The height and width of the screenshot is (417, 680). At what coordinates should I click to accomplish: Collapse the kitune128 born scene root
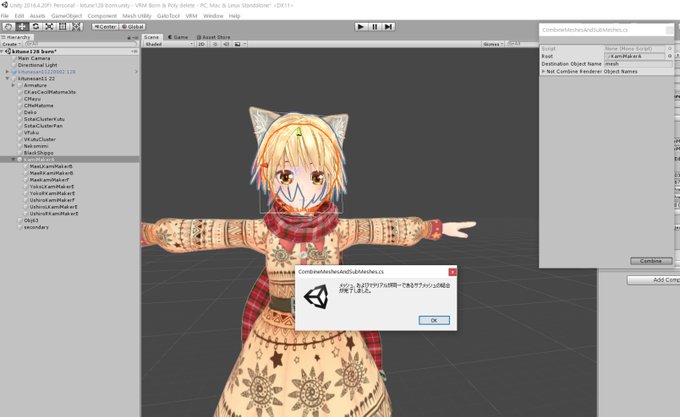coord(2,51)
